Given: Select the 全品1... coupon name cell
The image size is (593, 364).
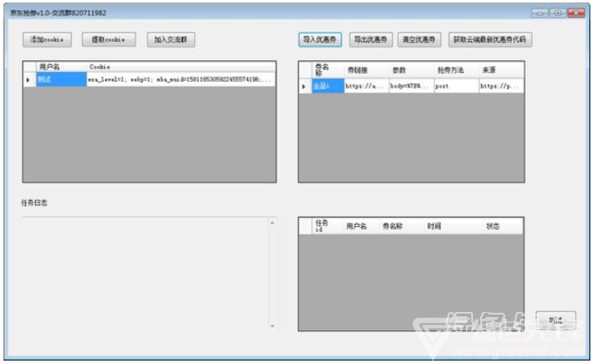Looking at the screenshot, I should point(328,86).
